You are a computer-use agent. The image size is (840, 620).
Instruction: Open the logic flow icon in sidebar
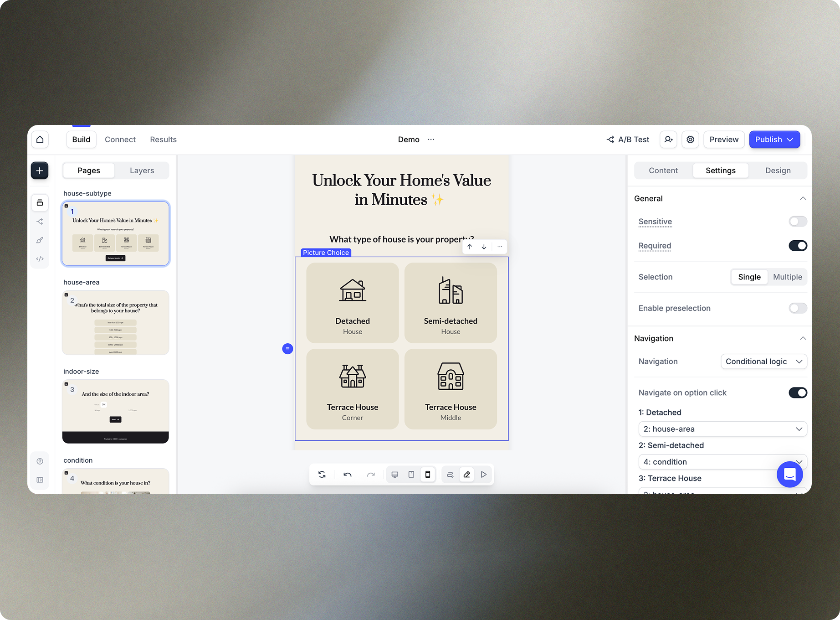tap(40, 222)
